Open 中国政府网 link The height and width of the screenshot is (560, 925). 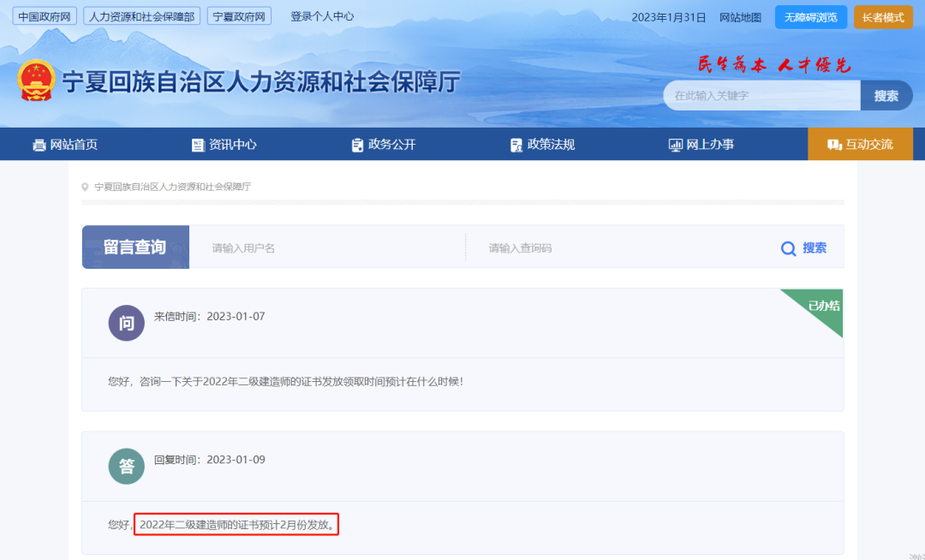[44, 16]
